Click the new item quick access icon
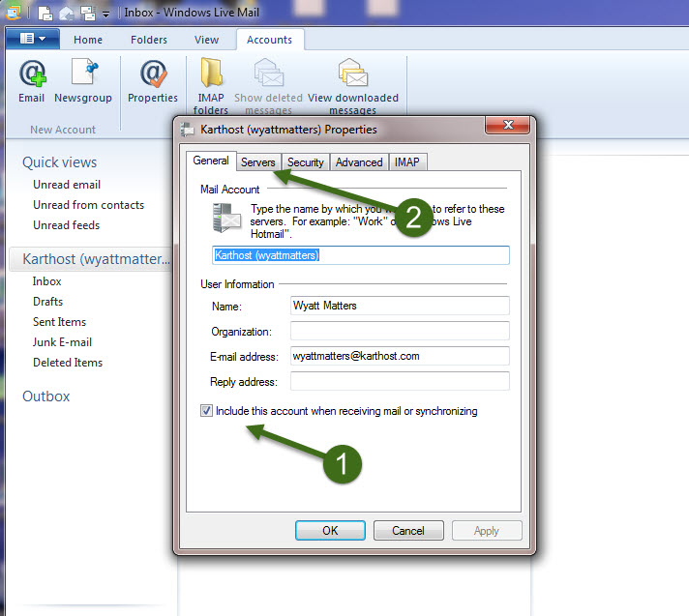689x616 pixels. 45,14
